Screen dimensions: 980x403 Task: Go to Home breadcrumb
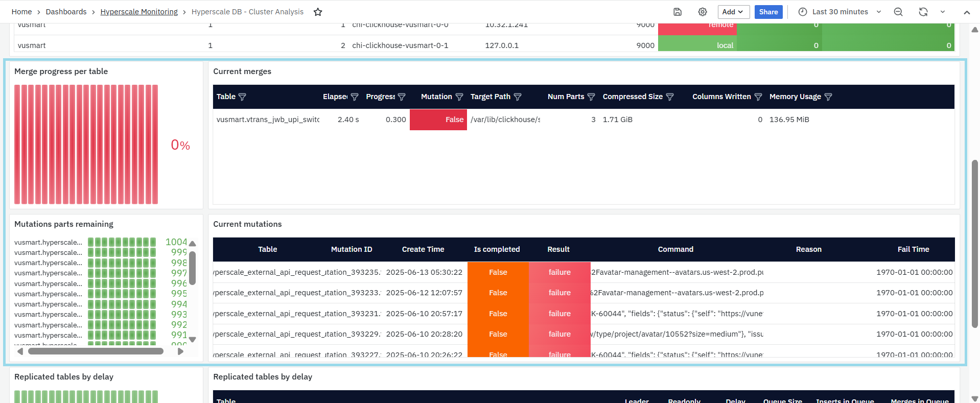[21, 12]
